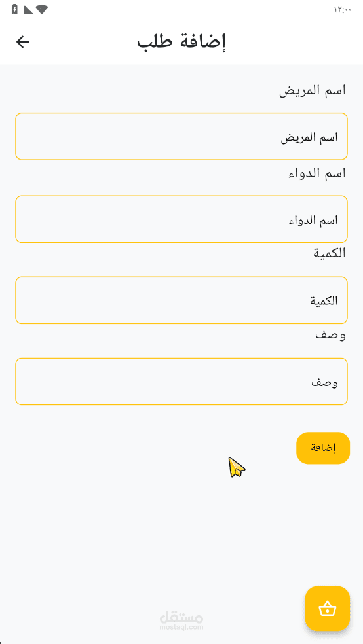Tap the الكمية label above its field

point(330,253)
